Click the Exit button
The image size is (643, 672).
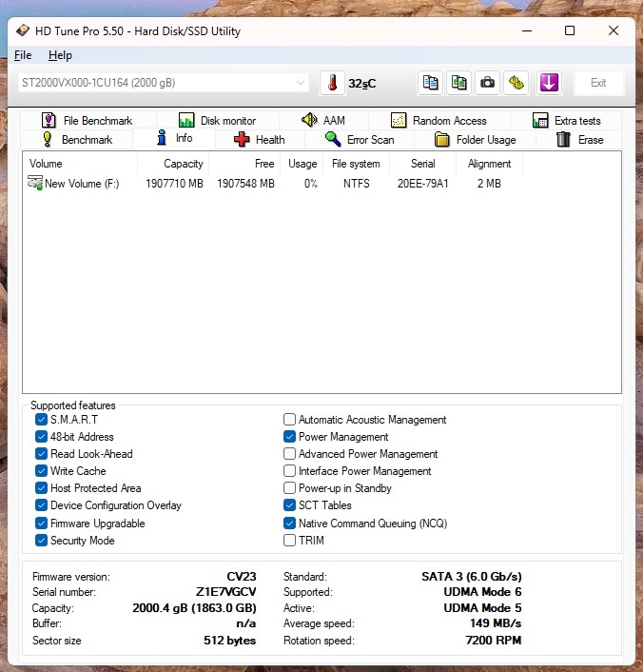click(x=598, y=83)
